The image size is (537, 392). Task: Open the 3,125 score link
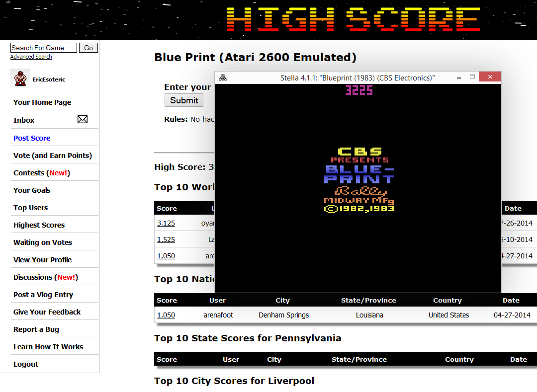166,223
